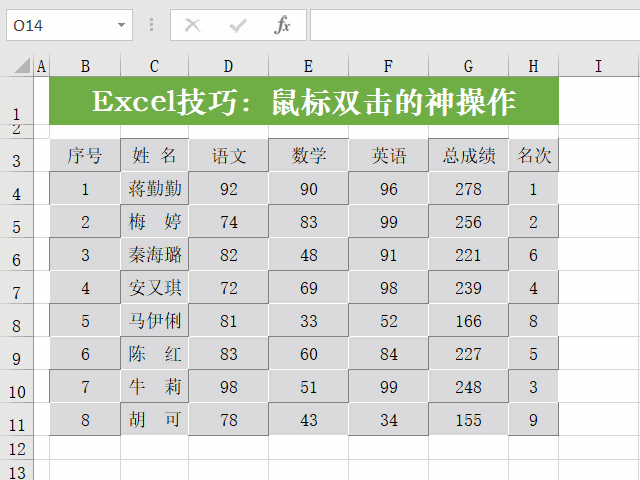Select column C header

tap(154, 66)
